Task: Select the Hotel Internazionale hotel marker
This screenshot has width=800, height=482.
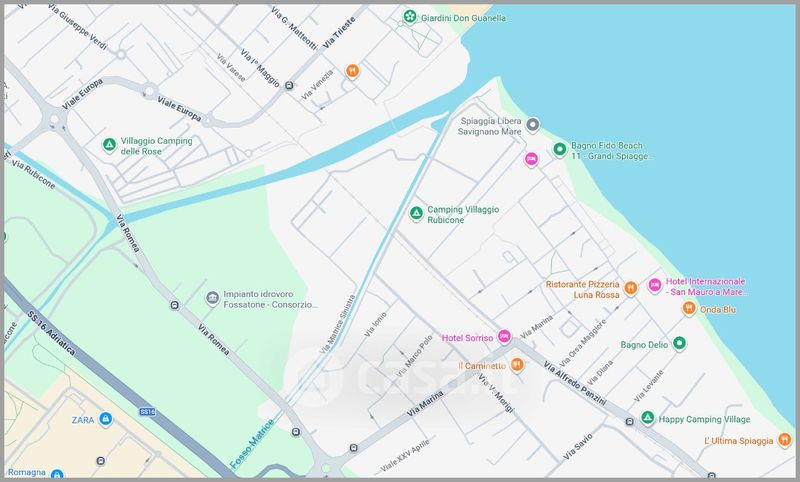Action: [x=655, y=285]
